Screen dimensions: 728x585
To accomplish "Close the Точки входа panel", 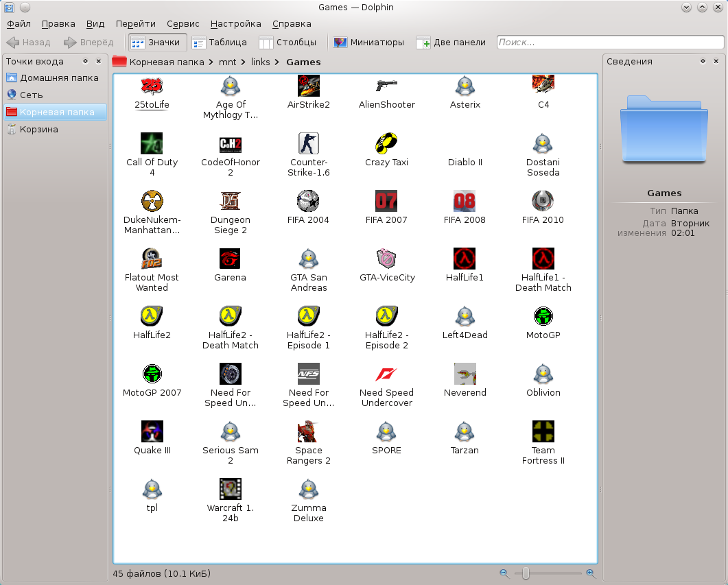I will click(x=98, y=61).
